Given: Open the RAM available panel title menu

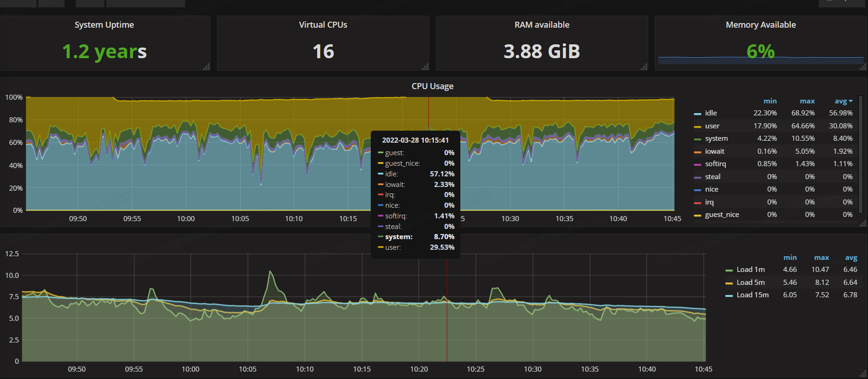Looking at the screenshot, I should click(542, 25).
